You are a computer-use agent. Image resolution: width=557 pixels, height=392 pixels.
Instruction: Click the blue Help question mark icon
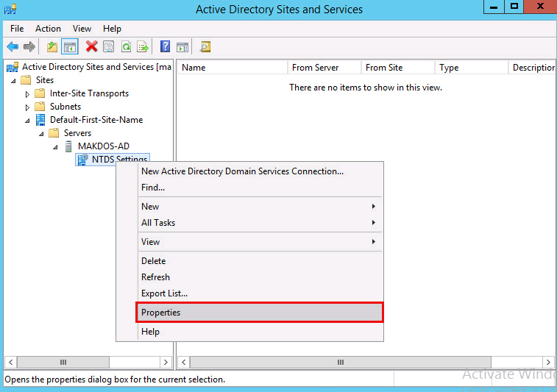tap(165, 46)
